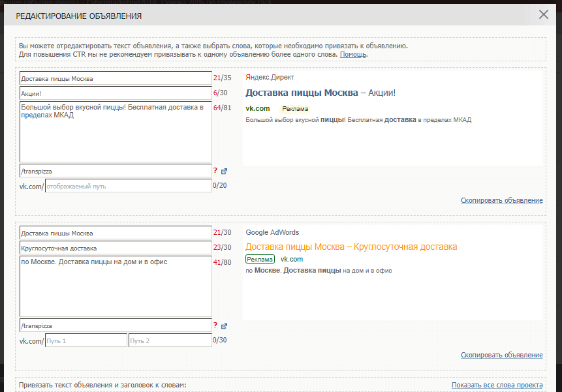The image size is (562, 392).
Task: Focus the отображаемый путь display path field
Action: click(x=128, y=186)
